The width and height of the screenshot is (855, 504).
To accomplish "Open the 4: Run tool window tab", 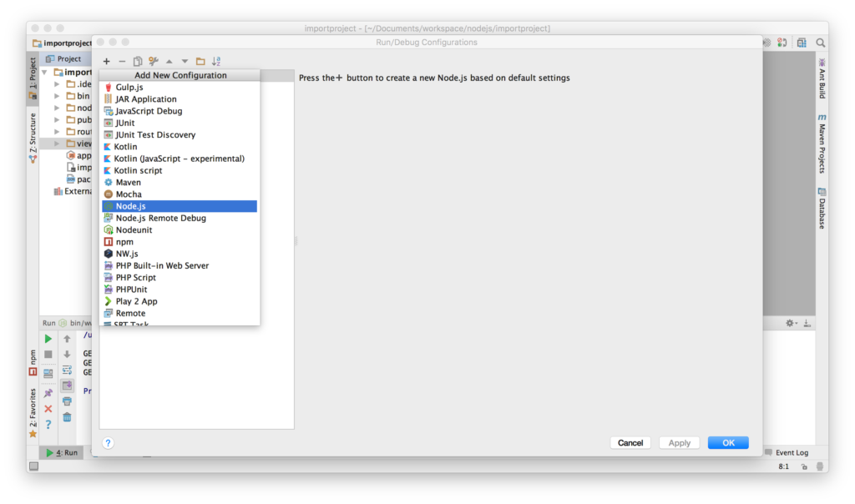I will (x=62, y=453).
